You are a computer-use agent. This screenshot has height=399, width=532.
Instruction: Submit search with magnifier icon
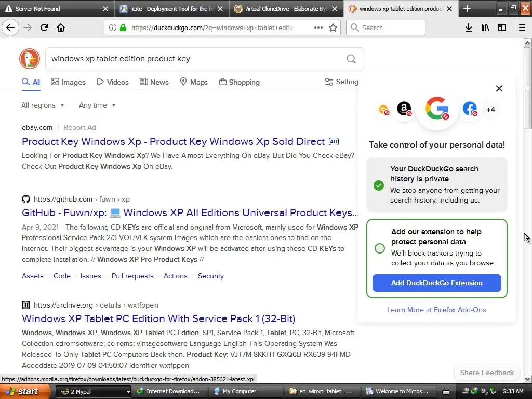(x=351, y=59)
